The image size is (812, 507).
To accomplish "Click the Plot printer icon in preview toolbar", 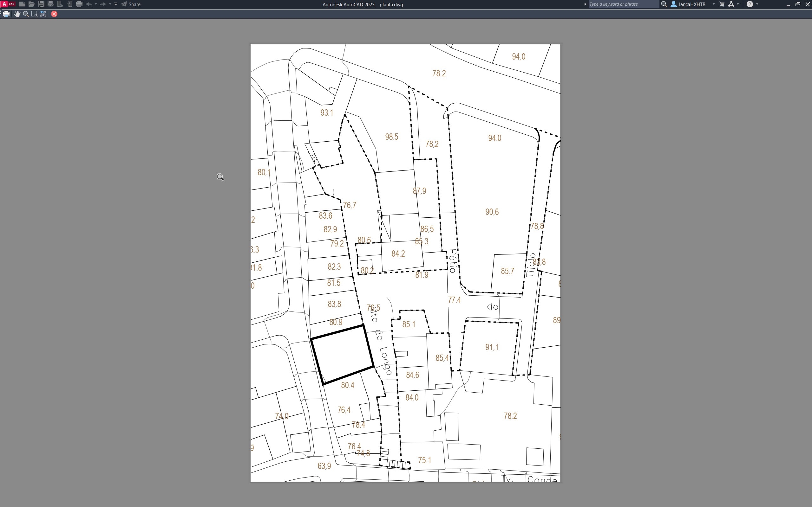I will click(6, 14).
